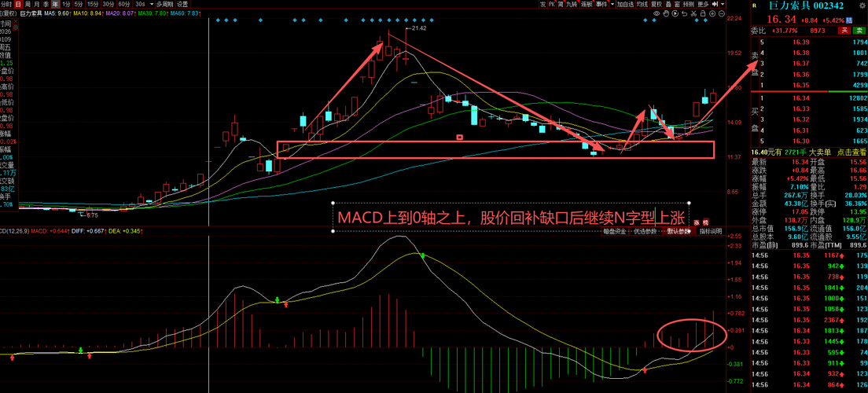Image resolution: width=868 pixels, height=393 pixels.
Task: Toggle the 连板 indicator
Action: click(x=587, y=5)
